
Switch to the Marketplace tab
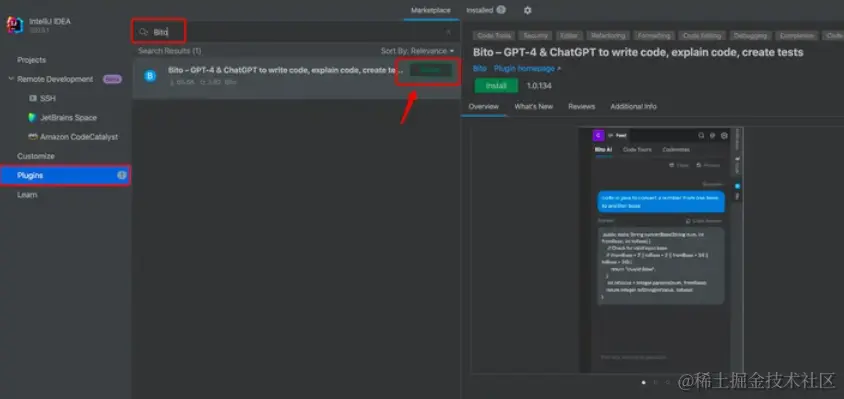pos(431,10)
